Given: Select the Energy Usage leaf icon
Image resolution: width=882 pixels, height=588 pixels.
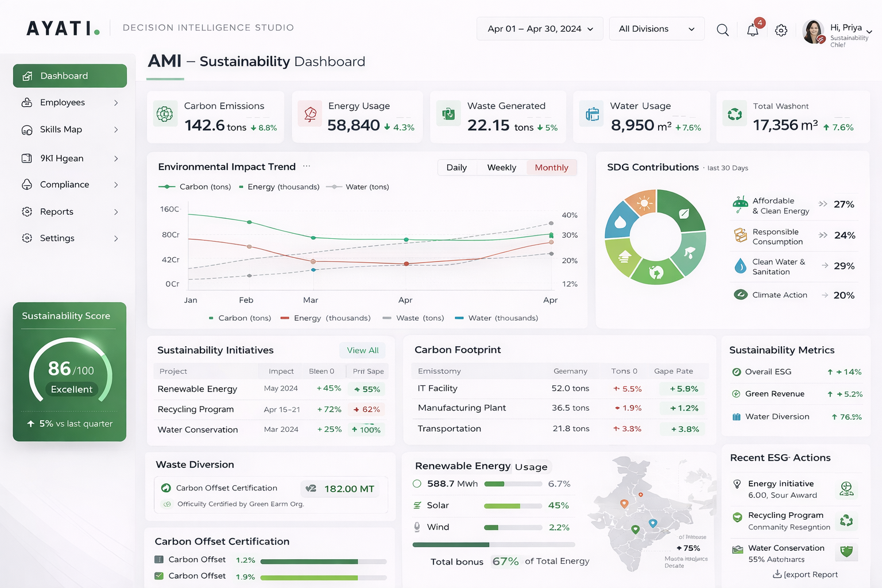Looking at the screenshot, I should click(x=310, y=114).
